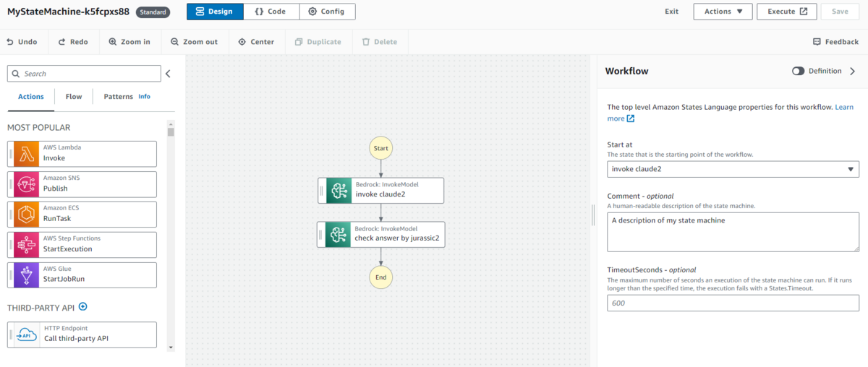This screenshot has height=367, width=868.
Task: Click the Bedrock icon on invoke claude2 state
Action: (339, 191)
